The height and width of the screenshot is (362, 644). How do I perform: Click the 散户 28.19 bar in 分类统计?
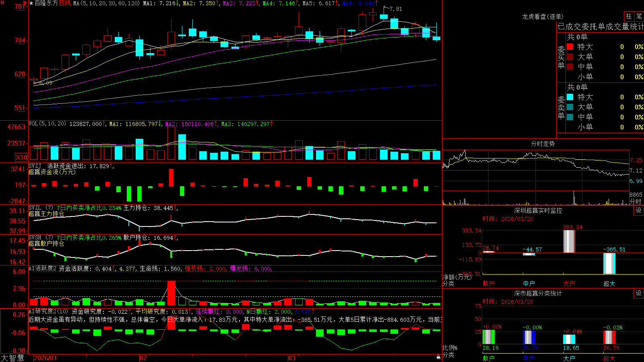tap(489, 337)
